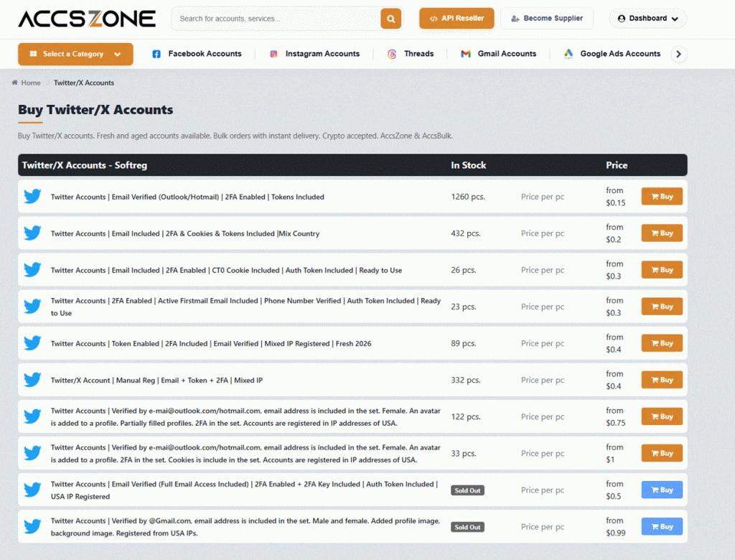Click the AccsZone logo
The image size is (735, 560).
[x=87, y=19]
